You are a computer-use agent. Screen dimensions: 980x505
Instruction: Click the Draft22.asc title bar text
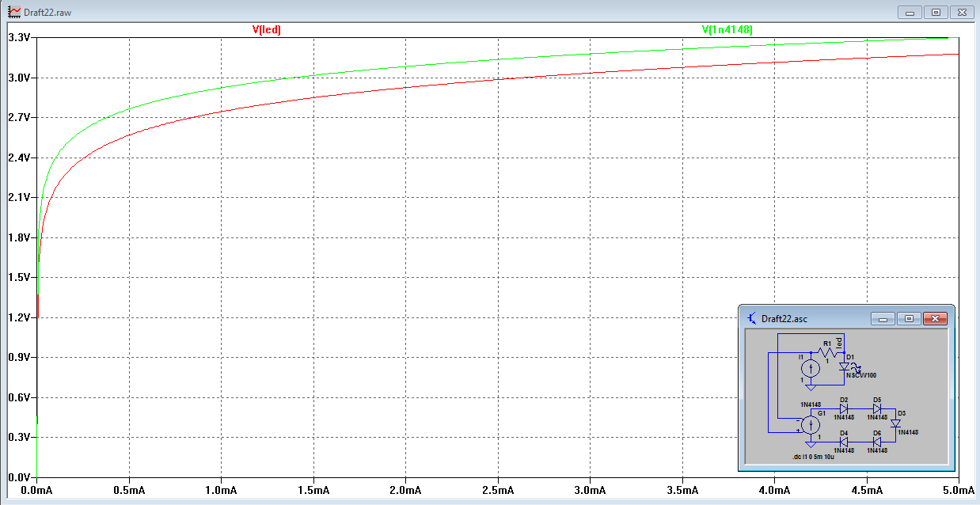(x=784, y=319)
